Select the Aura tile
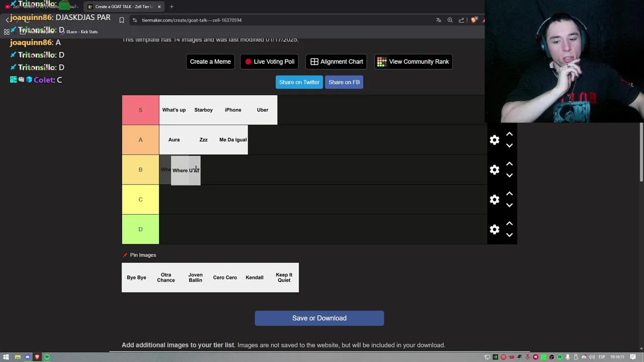The height and width of the screenshot is (362, 644). click(174, 140)
